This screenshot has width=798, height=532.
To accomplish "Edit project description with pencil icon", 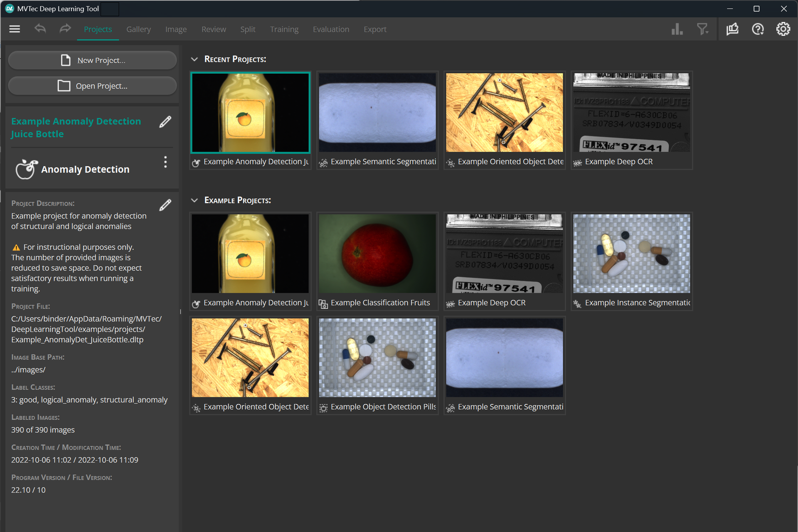I will click(x=165, y=205).
